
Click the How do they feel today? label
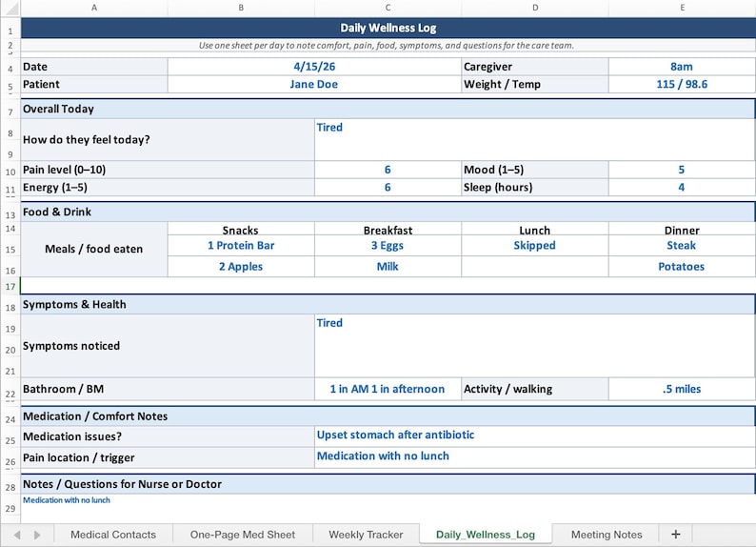(x=168, y=140)
